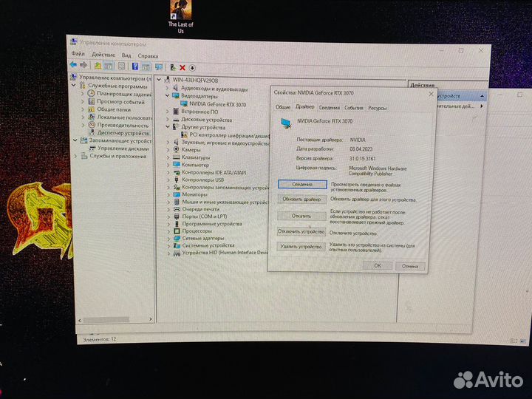Image resolution: width=532 pixels, height=399 pixels.
Task: Click the Дисковые устройства category icon
Action: pos(176,120)
